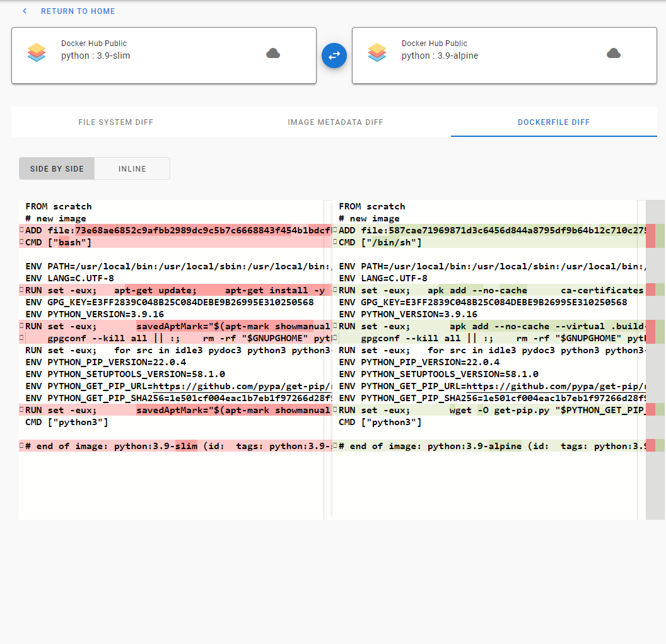The image size is (666, 644).
Task: Open the python : 3.9-slim image card
Action: point(164,56)
